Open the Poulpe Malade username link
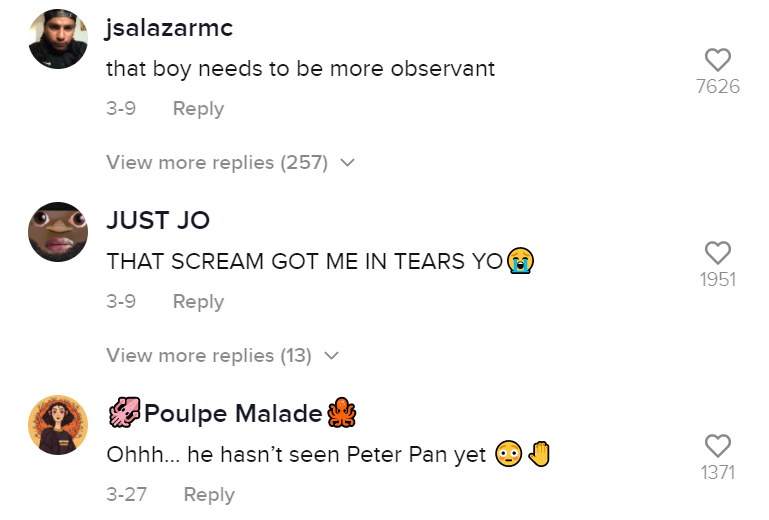 pos(233,413)
